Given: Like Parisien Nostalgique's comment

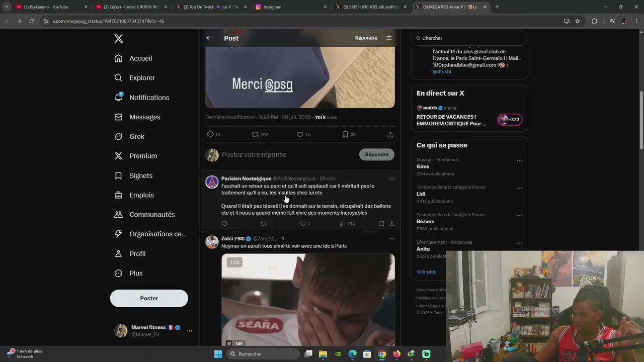Looking at the screenshot, I should (x=305, y=224).
